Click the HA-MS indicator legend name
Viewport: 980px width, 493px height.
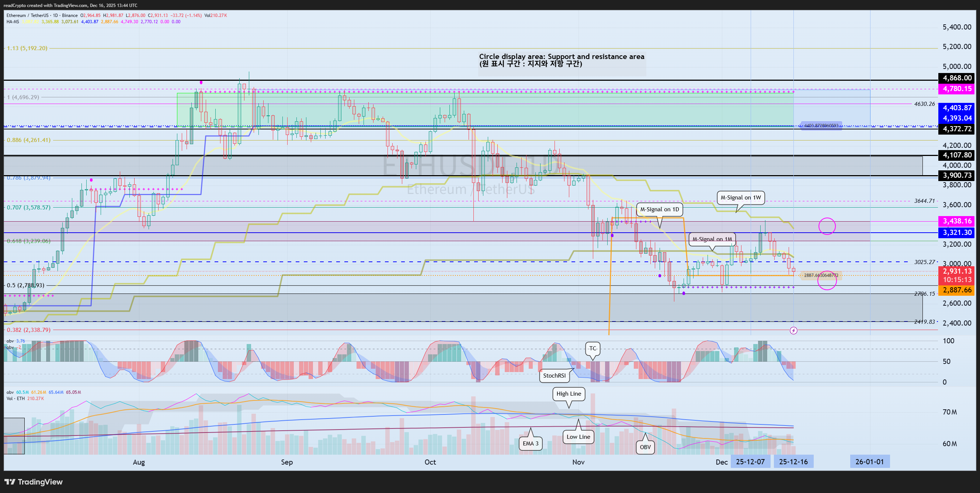(x=13, y=22)
